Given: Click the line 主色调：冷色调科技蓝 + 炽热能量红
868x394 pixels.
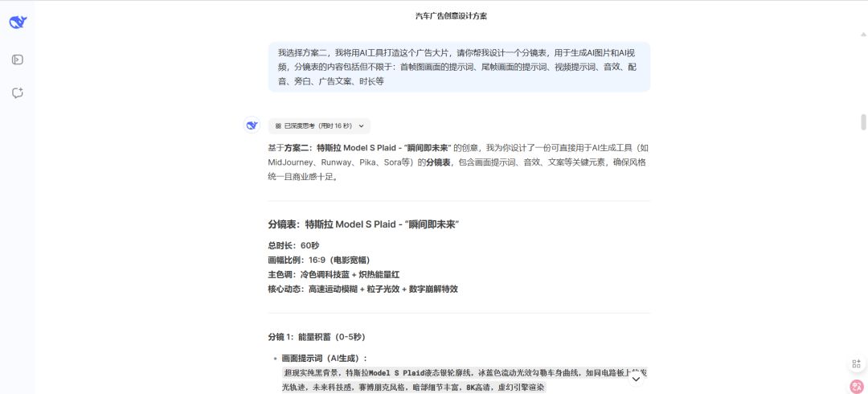Looking at the screenshot, I should [334, 274].
